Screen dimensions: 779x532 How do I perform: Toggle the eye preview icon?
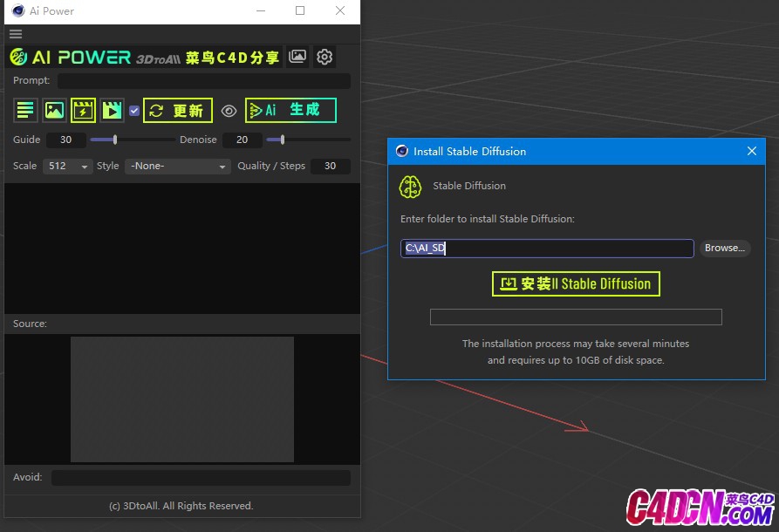(229, 111)
